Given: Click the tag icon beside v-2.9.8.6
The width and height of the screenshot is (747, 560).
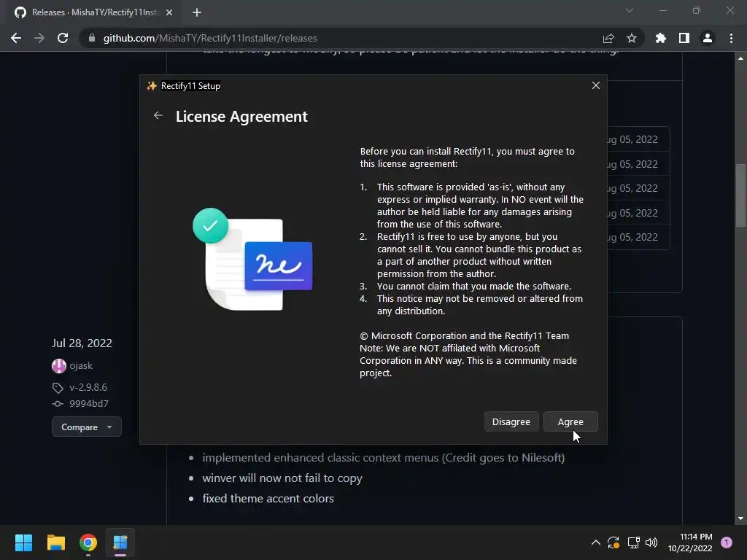Looking at the screenshot, I should pyautogui.click(x=58, y=388).
